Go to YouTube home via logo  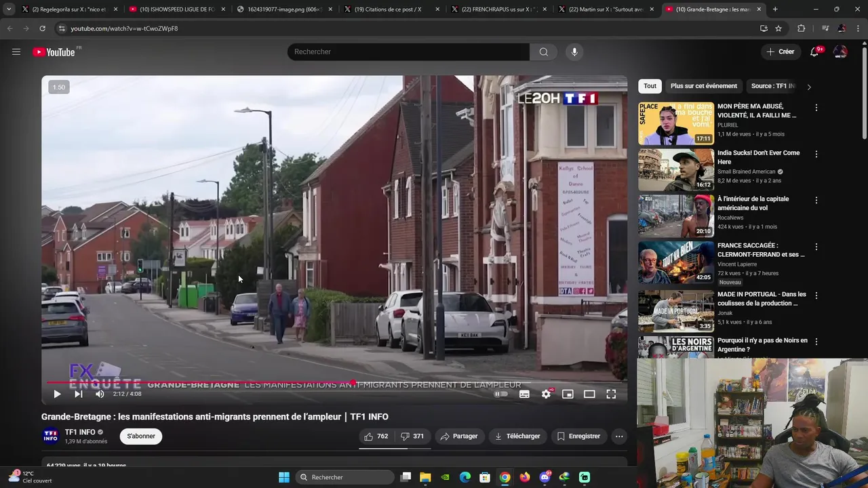click(54, 52)
